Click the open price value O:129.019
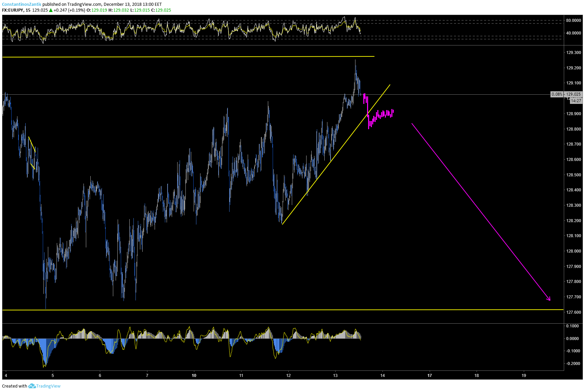 (x=96, y=10)
